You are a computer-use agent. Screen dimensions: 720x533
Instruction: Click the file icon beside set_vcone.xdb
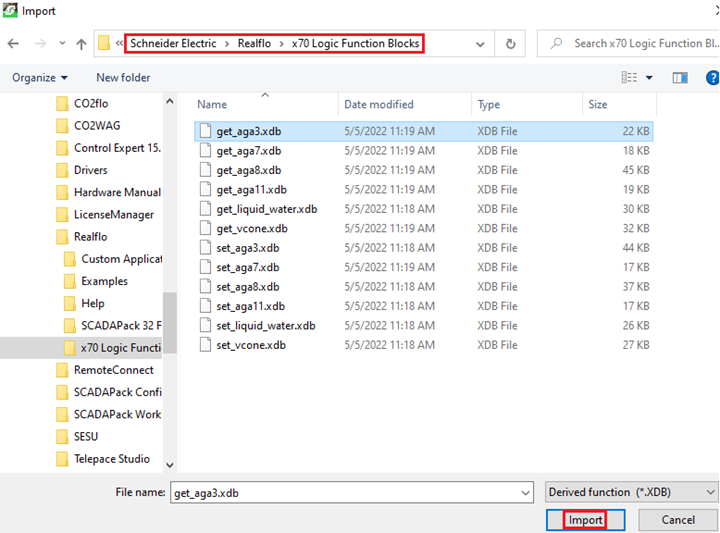tap(205, 345)
